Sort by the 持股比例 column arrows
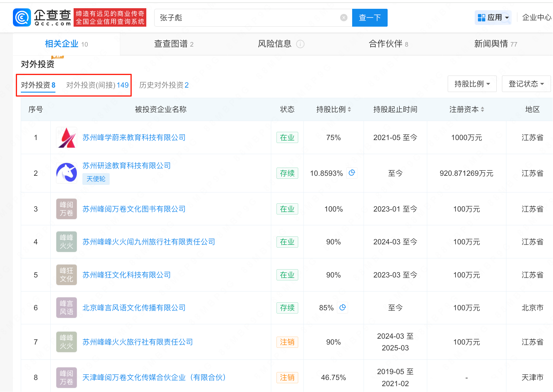553x392 pixels. pos(349,109)
